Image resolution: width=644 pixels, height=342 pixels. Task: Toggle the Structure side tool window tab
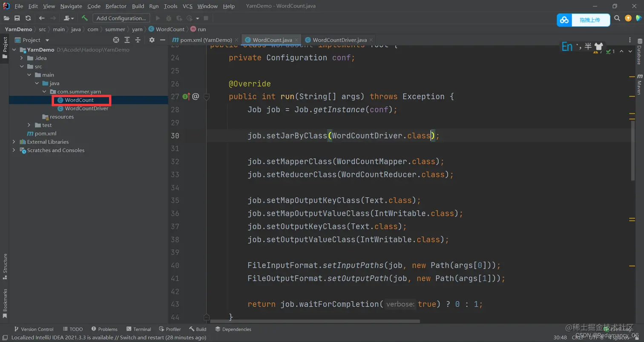[5, 267]
